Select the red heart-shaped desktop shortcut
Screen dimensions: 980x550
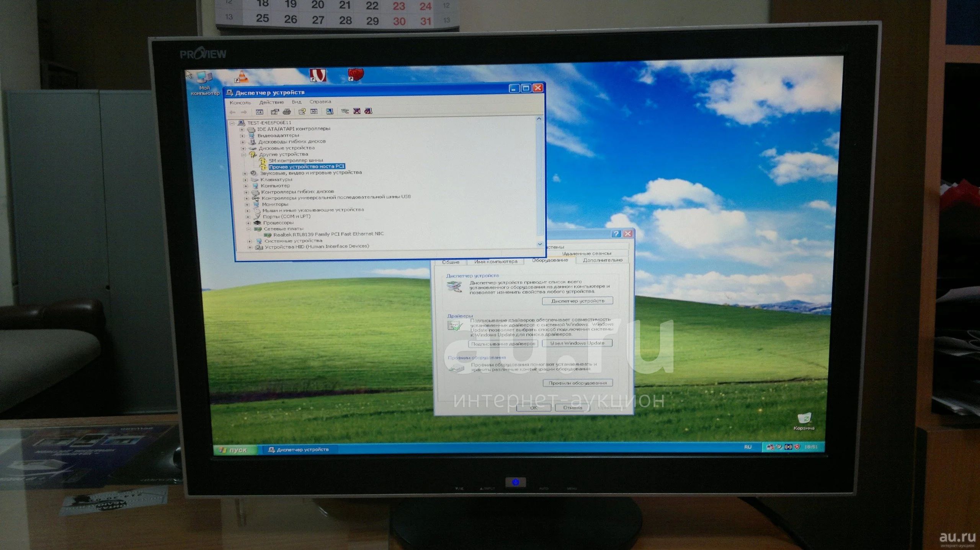click(x=355, y=74)
